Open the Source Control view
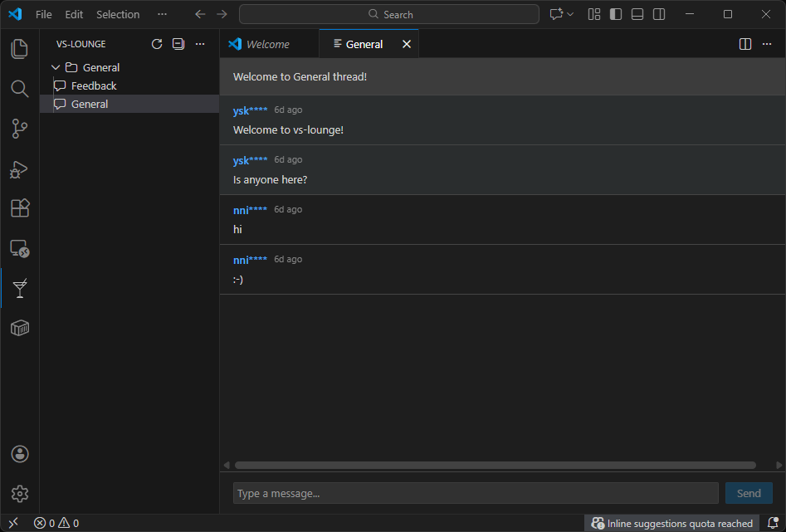 tap(19, 129)
